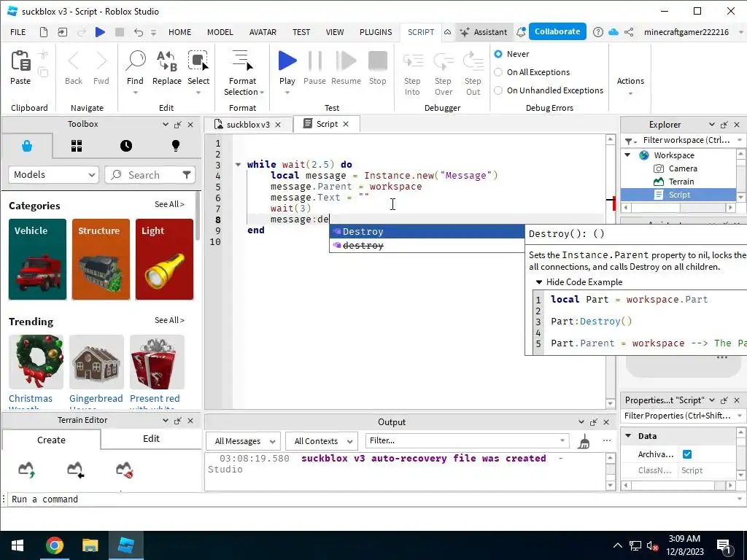Click the Output Filter field

point(467,440)
